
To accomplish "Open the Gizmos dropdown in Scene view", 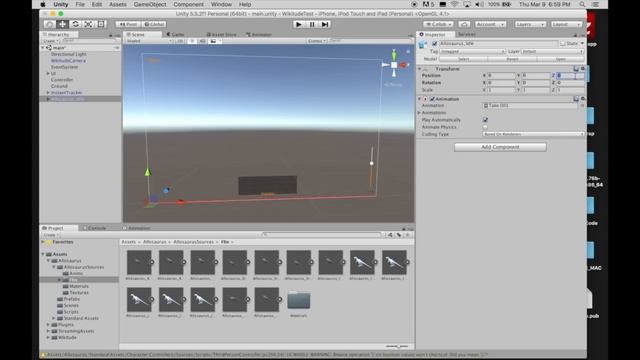I will [317, 41].
